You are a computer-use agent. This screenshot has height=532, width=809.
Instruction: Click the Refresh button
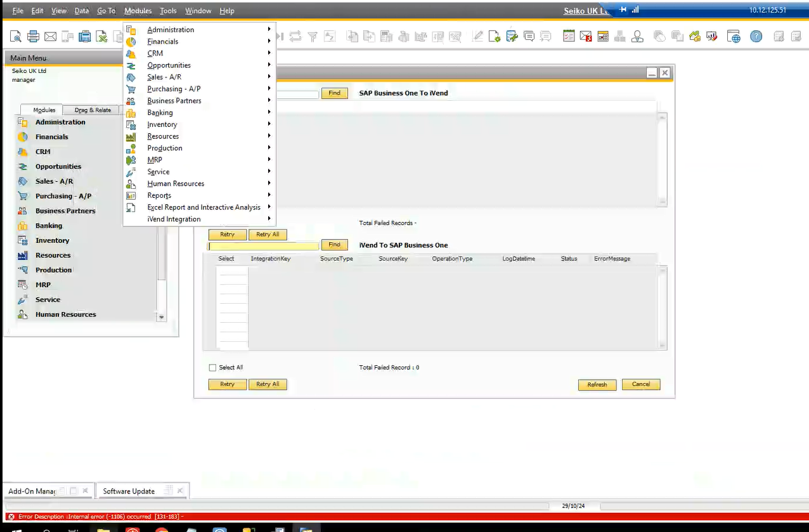coord(597,385)
